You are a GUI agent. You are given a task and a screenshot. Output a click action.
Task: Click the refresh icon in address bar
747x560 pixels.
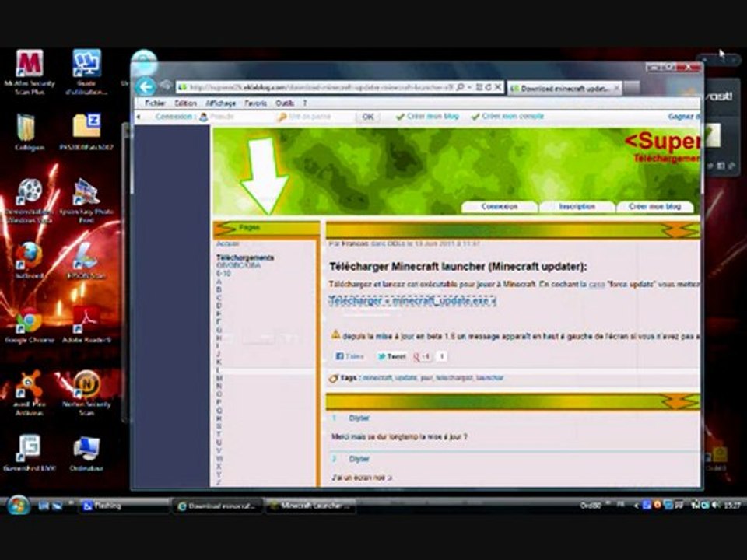[489, 88]
